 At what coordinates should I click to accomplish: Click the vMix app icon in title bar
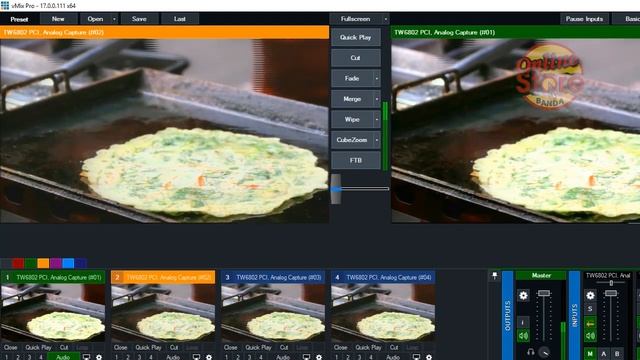click(x=5, y=6)
